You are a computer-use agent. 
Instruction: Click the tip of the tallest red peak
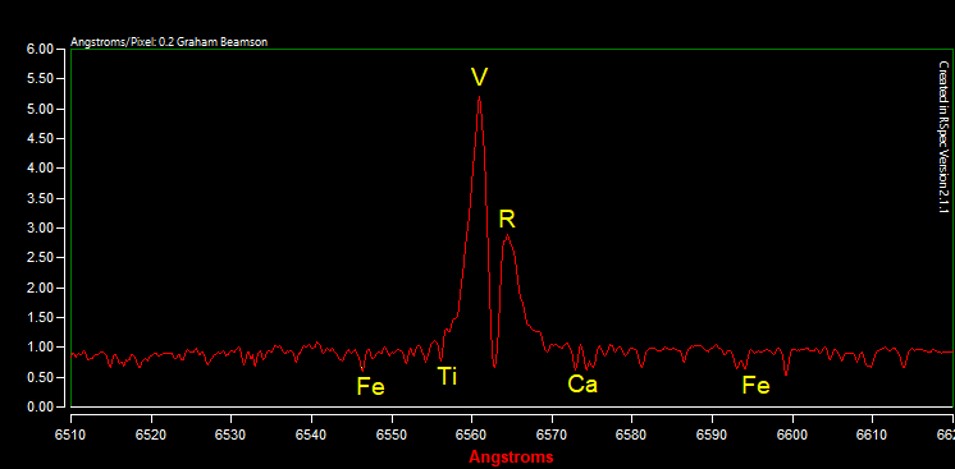coord(479,97)
